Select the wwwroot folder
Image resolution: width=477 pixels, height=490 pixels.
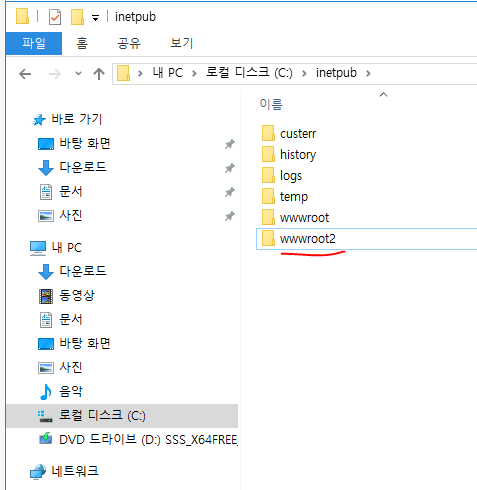click(x=304, y=218)
